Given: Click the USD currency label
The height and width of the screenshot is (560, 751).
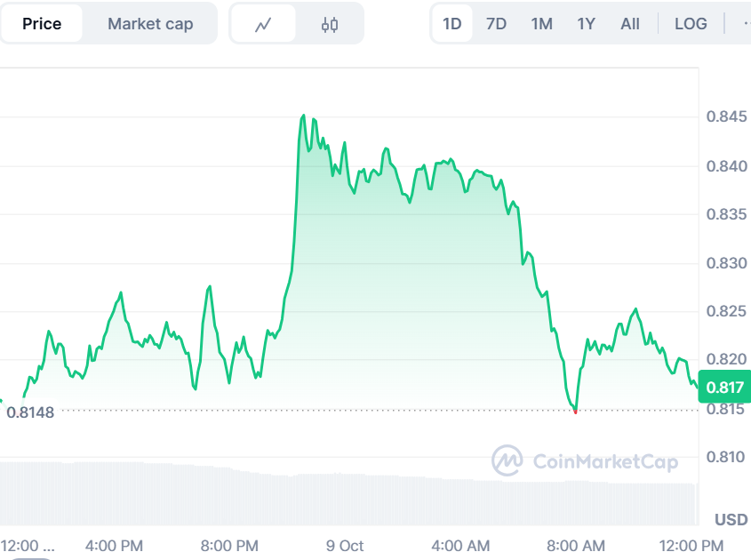Looking at the screenshot, I should coord(731,519).
